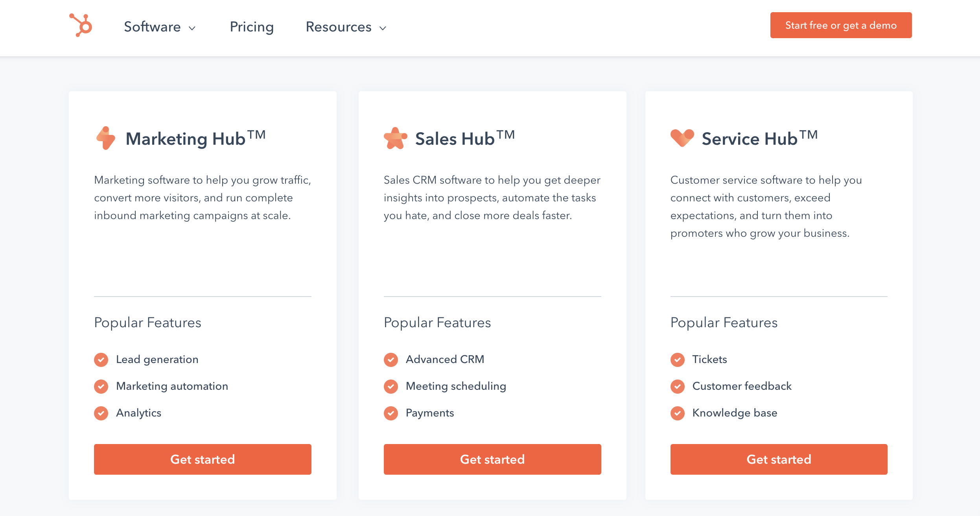The image size is (980, 516).
Task: Click Get started under Service Hub
Action: (x=779, y=459)
